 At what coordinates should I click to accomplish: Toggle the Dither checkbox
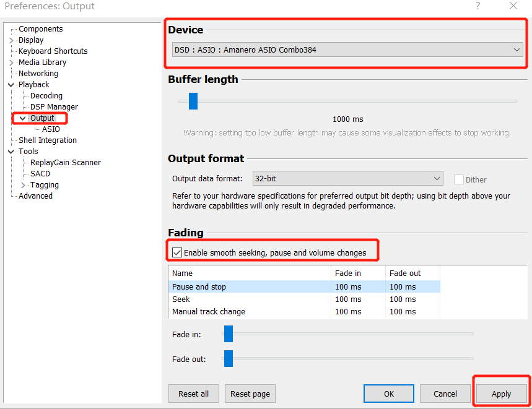click(459, 179)
